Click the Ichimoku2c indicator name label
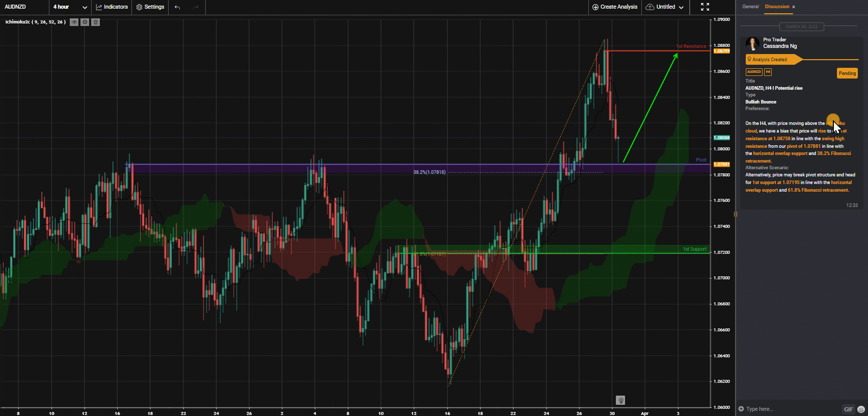The width and height of the screenshot is (868, 416). click(x=35, y=22)
